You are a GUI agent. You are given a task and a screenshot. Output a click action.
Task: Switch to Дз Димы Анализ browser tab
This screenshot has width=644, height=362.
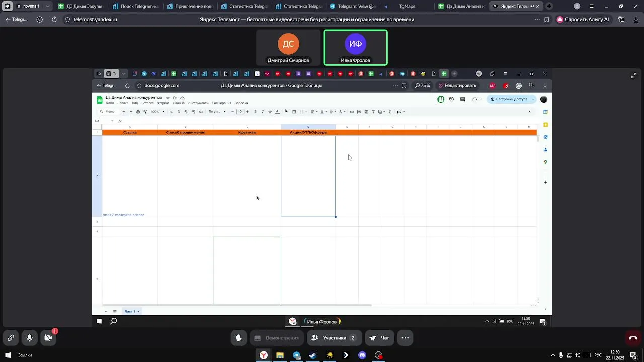pos(461,6)
